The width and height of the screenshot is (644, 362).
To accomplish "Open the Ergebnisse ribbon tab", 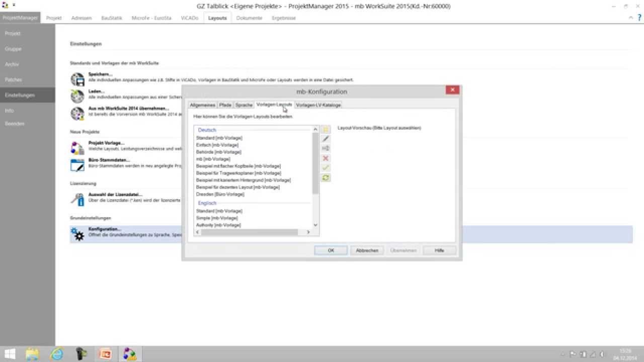I will (x=284, y=18).
